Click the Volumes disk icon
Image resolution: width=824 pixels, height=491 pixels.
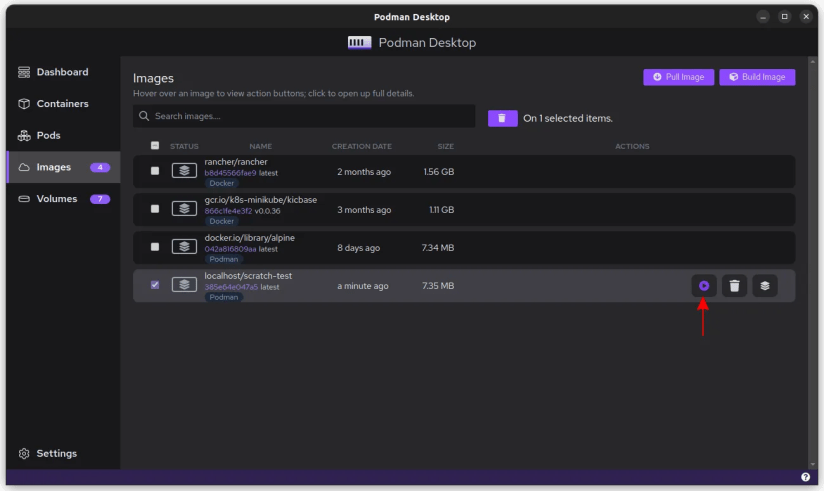(x=24, y=199)
